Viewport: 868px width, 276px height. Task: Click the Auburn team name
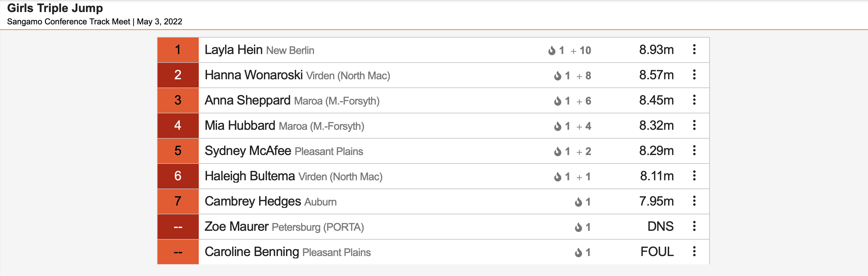[321, 202]
